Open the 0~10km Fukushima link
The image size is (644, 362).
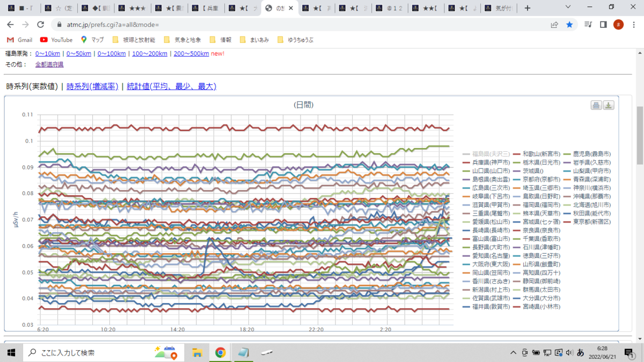[x=48, y=54]
